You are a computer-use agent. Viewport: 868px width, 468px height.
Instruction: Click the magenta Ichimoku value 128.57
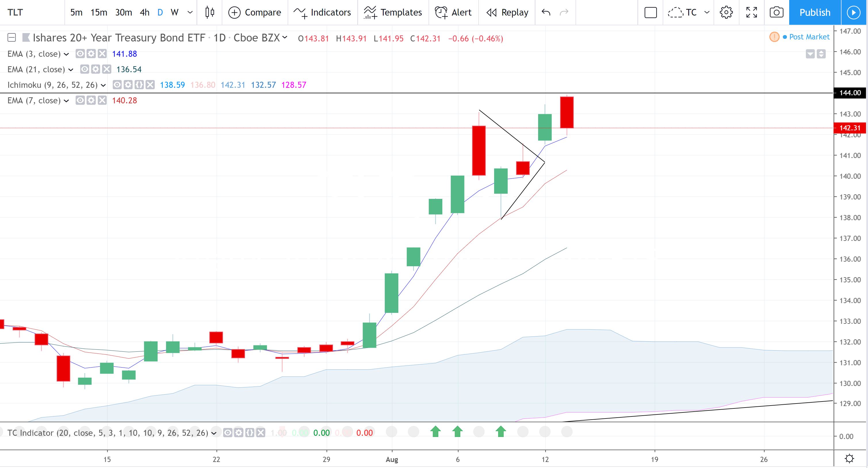click(x=294, y=85)
